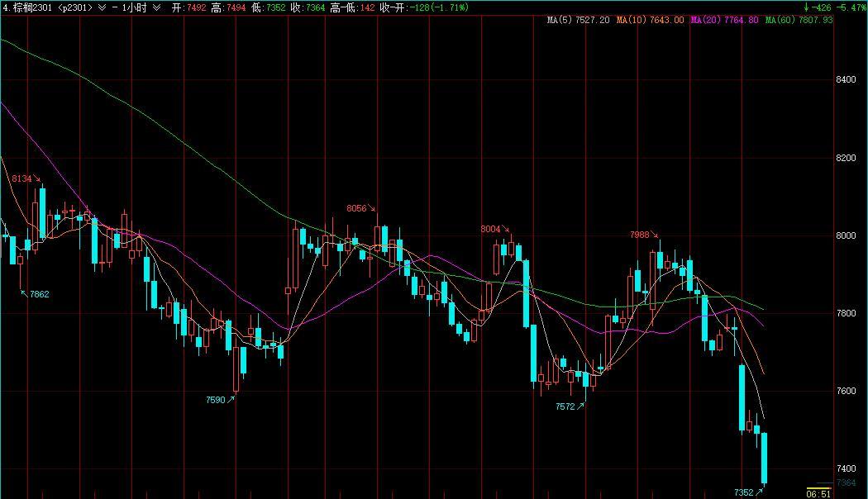Click the open price 开:7492
868x499 pixels.
click(x=188, y=7)
